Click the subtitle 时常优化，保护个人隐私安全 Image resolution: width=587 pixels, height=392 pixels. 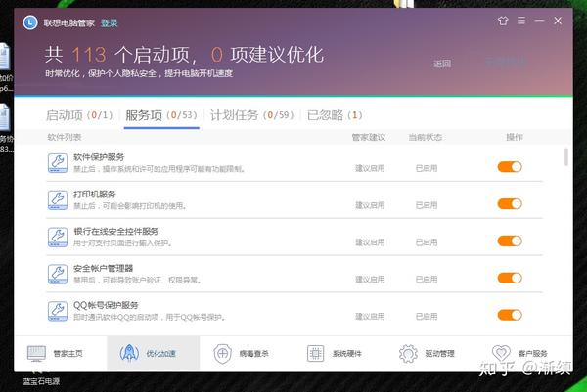(x=139, y=73)
